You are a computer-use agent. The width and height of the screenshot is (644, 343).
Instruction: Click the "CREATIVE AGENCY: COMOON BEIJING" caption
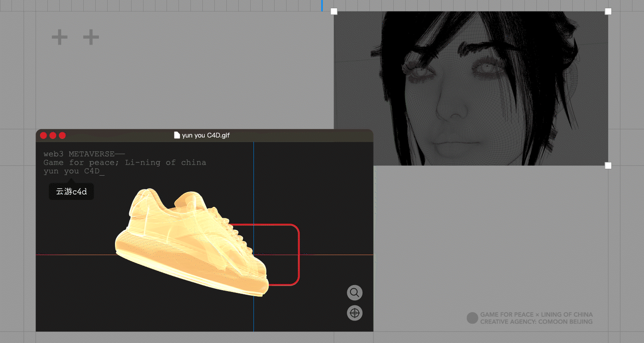536,321
